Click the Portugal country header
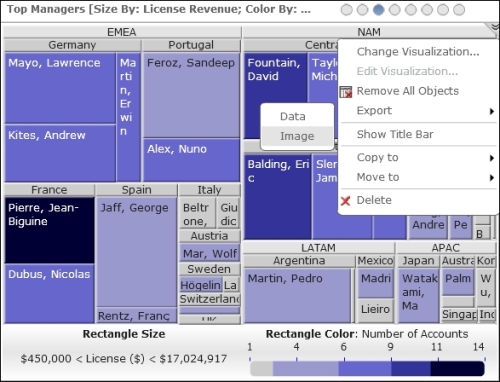The image size is (500, 382). point(191,45)
